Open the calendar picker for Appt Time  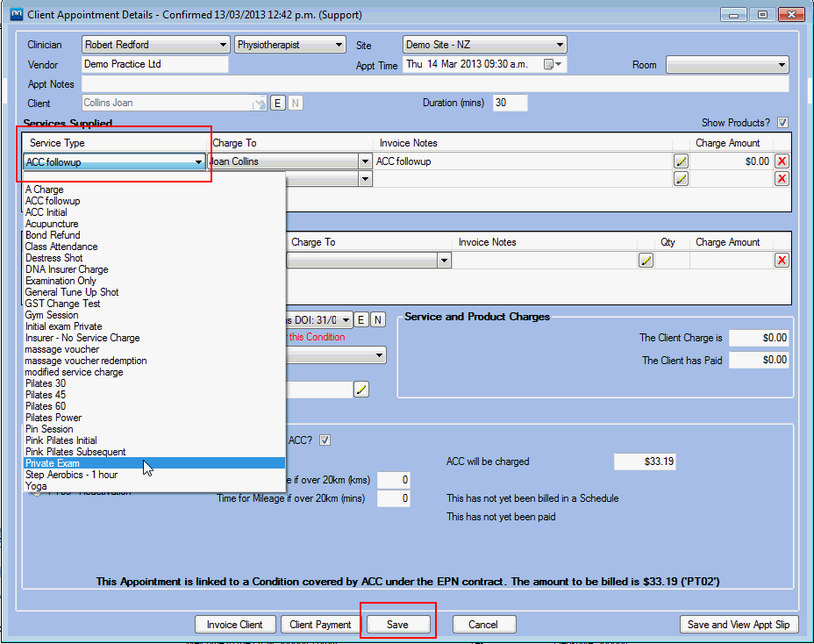[551, 65]
